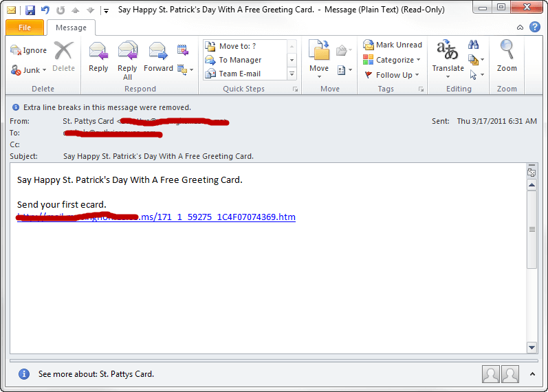Select the Message ribbon tab
The width and height of the screenshot is (548, 392).
click(71, 28)
